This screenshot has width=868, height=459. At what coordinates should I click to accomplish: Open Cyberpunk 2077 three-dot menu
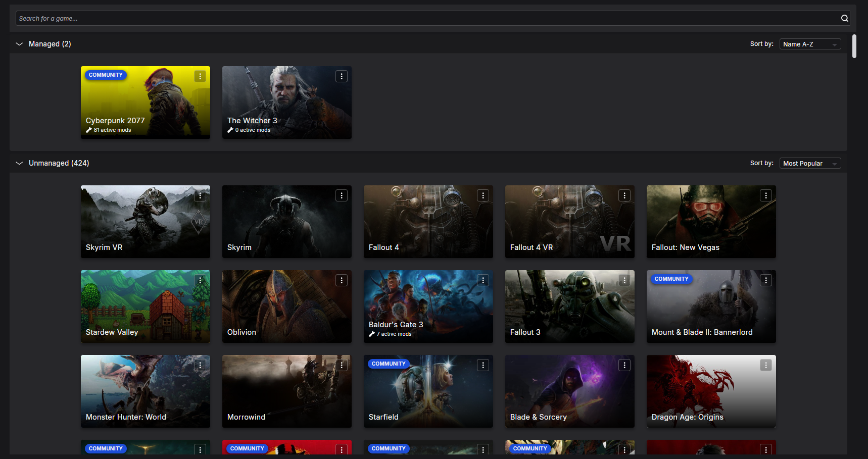(x=200, y=76)
